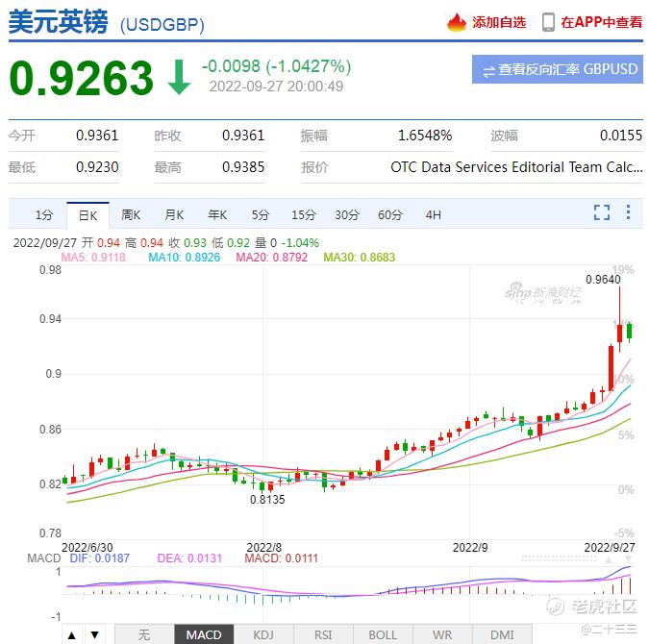Screen dimensions: 649x644
Task: Click the MA10: 0.8926 legend label
Action: (x=185, y=258)
